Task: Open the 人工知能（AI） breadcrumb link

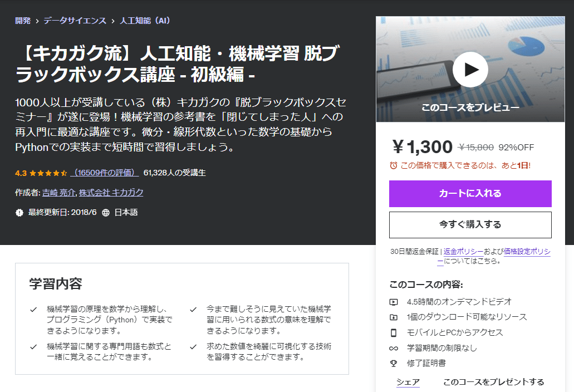Action: (145, 21)
